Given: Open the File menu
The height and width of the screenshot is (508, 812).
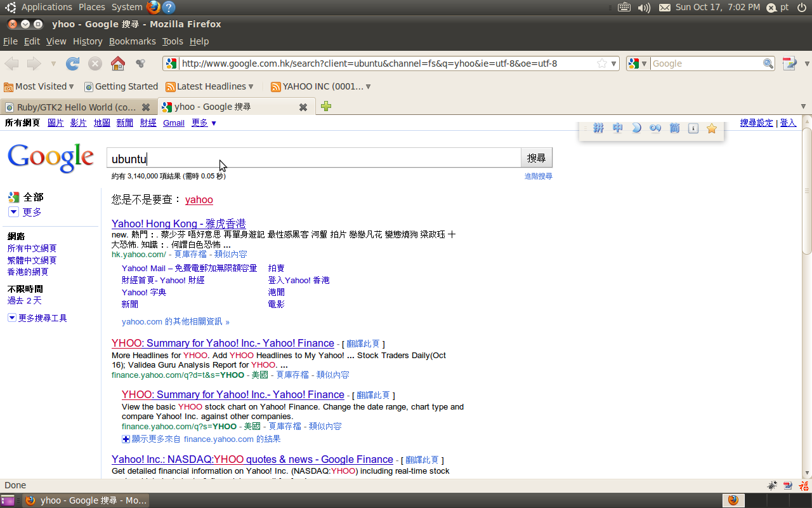Looking at the screenshot, I should (x=10, y=41).
